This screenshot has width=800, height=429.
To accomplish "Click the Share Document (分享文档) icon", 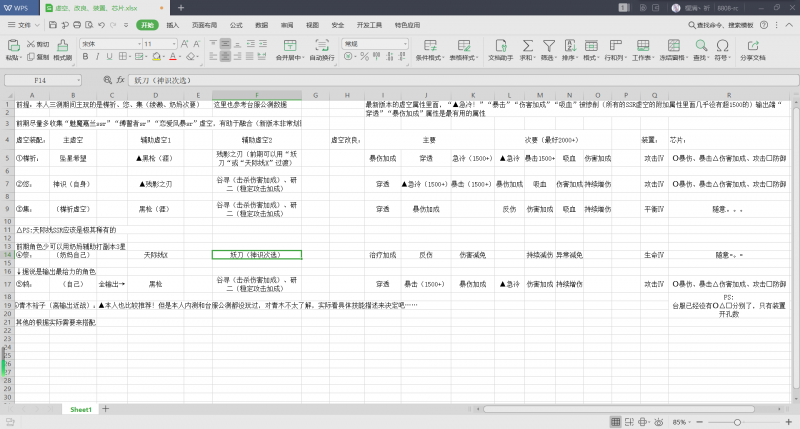I will point(752,45).
